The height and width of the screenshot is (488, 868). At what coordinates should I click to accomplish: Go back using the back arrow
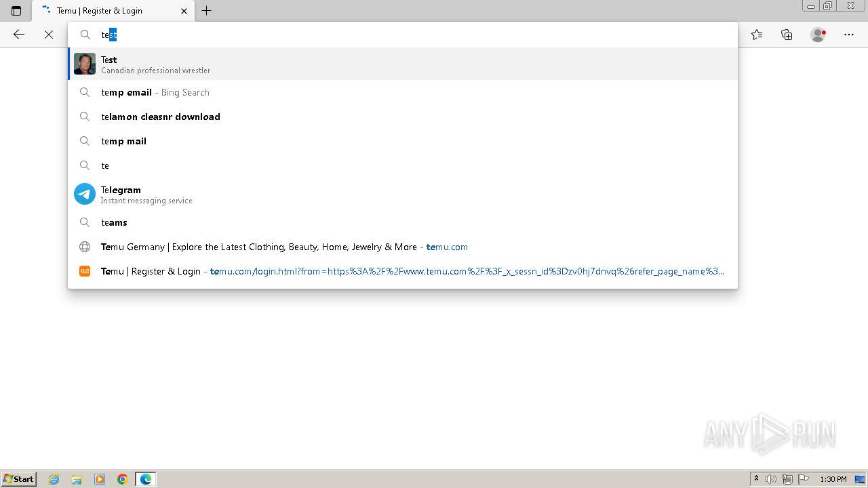(19, 35)
